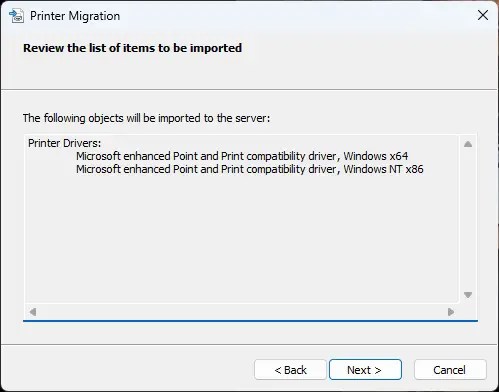The image size is (499, 392).
Task: Go to the next wizard step
Action: 365,370
